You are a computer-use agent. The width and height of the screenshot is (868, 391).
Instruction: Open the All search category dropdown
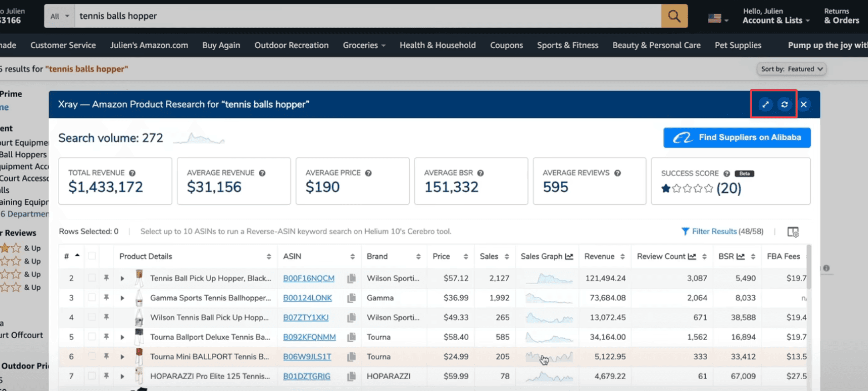tap(60, 16)
